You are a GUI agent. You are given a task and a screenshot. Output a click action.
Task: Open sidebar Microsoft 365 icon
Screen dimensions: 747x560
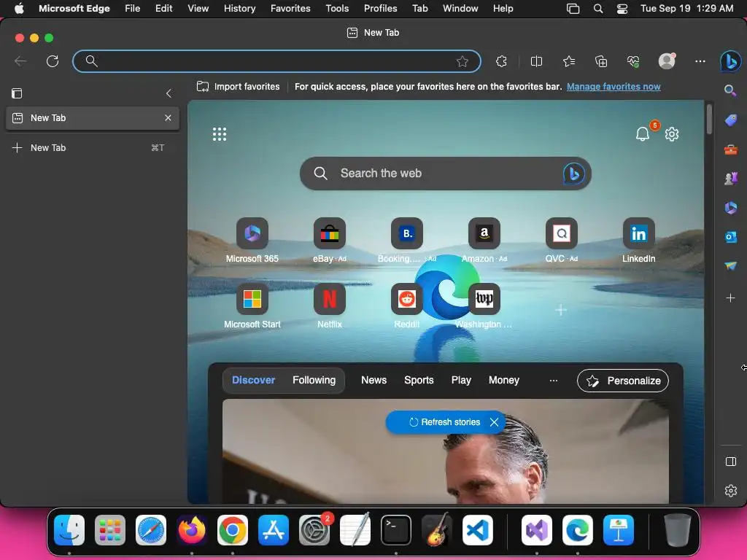tap(731, 208)
